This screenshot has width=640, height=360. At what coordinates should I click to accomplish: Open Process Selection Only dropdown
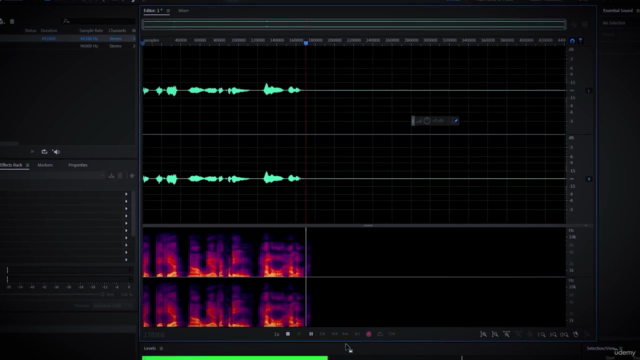[x=113, y=306]
